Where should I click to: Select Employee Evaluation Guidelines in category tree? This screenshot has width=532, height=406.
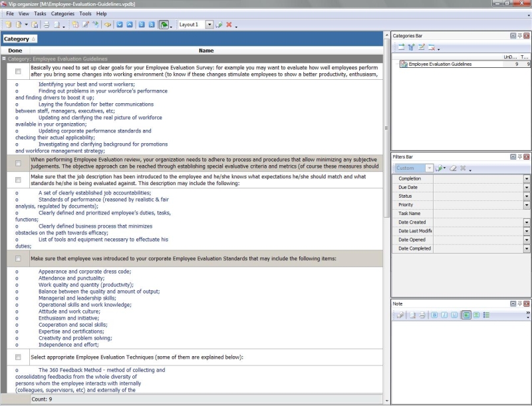440,65
